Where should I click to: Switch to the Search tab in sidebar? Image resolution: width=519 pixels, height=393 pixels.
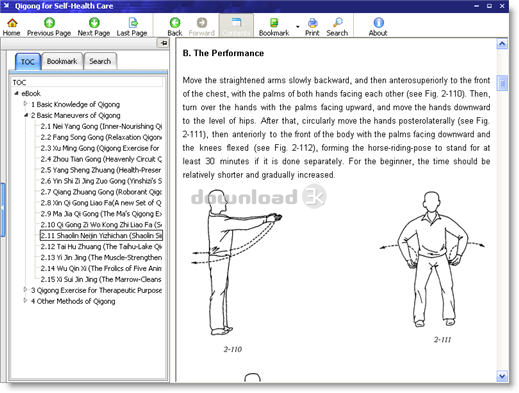[x=100, y=61]
